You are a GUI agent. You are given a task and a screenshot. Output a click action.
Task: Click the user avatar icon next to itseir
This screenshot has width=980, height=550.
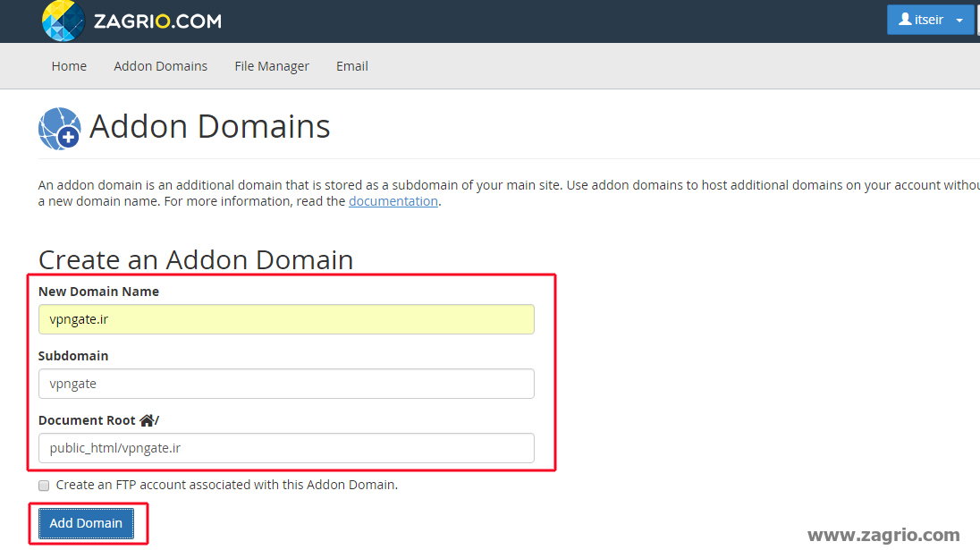tap(904, 20)
